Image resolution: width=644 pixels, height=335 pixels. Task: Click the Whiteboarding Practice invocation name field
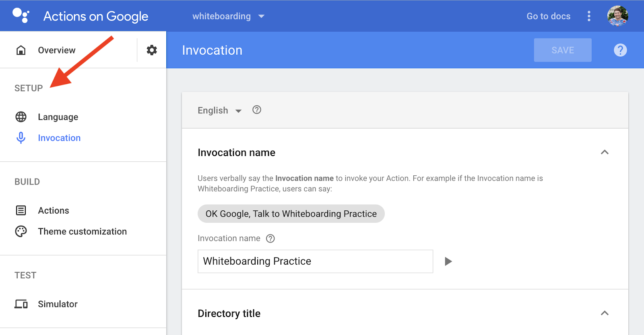pos(315,261)
